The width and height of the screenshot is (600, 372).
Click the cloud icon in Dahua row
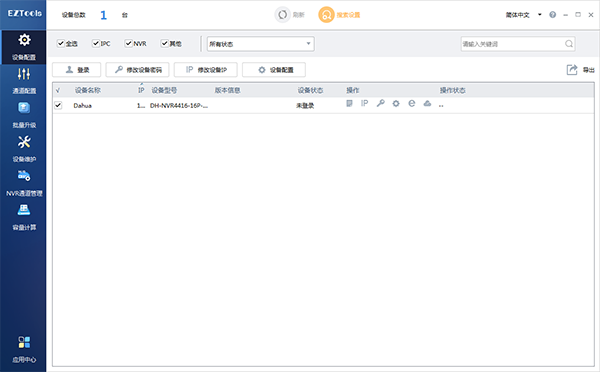coord(427,103)
